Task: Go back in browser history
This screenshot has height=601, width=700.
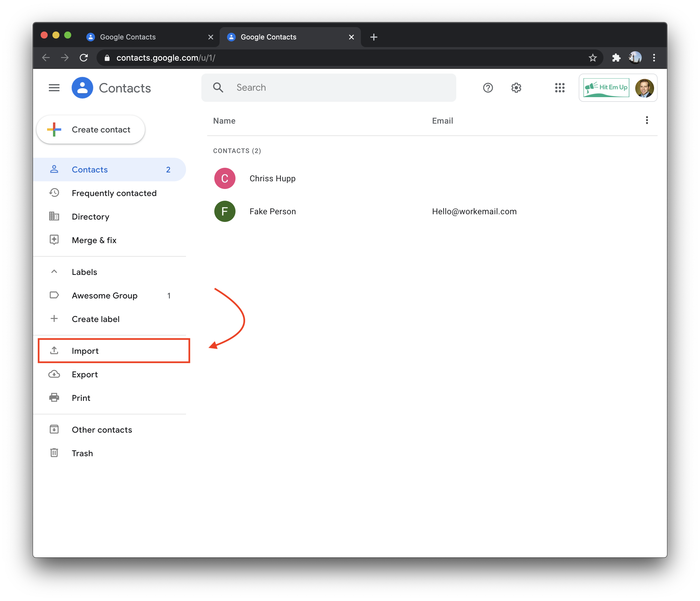Action: 46,58
